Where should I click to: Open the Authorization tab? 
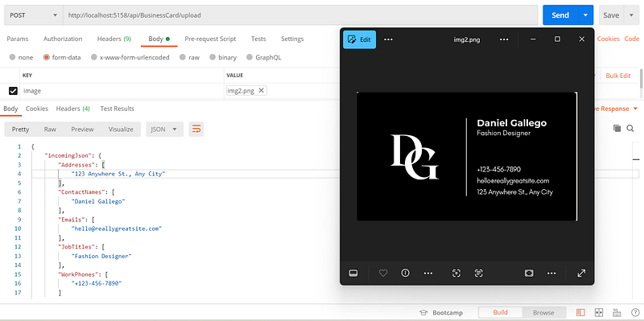tap(63, 39)
